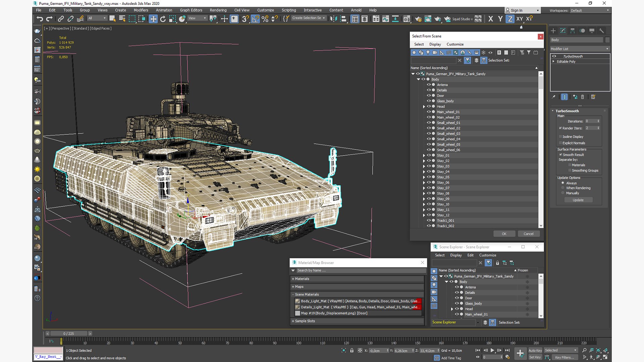
Task: Restrict to XY plane constraint
Action: click(x=520, y=19)
